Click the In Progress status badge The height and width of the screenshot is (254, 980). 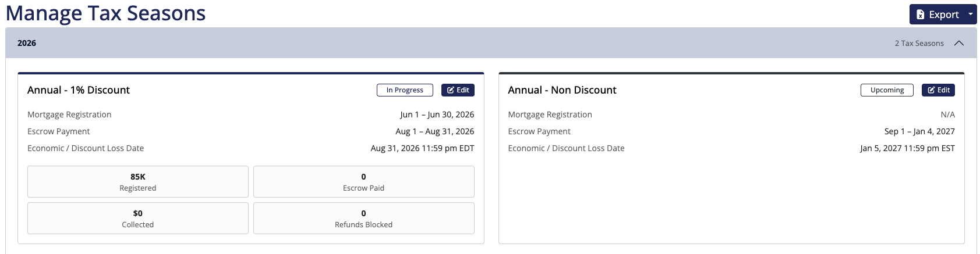(x=405, y=90)
